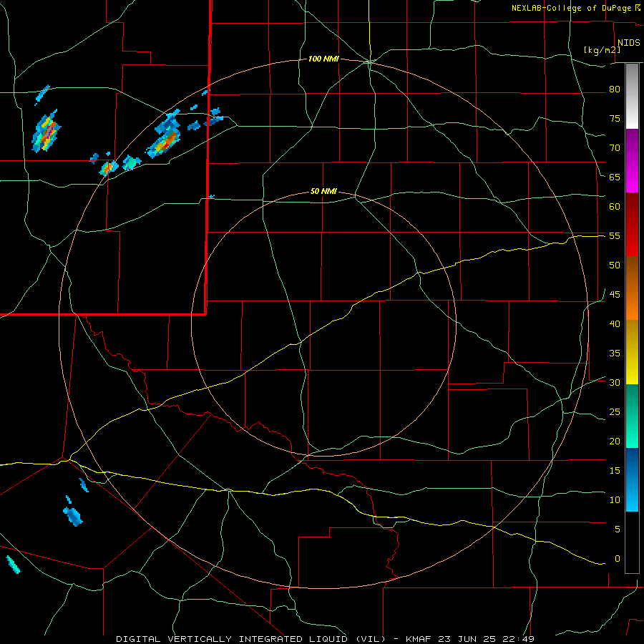Click the 65 value on color scale
This screenshot has width=644, height=644.
pyautogui.click(x=615, y=177)
